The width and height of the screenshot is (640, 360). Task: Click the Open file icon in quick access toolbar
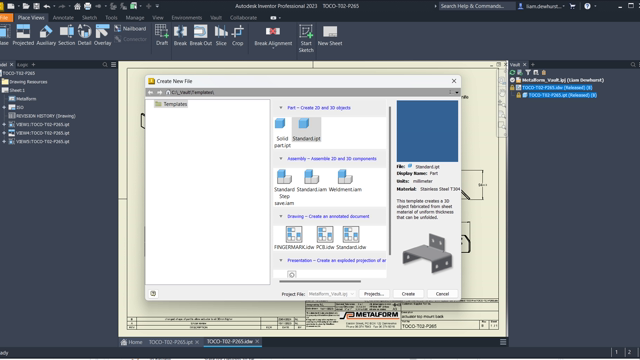tap(26, 6)
